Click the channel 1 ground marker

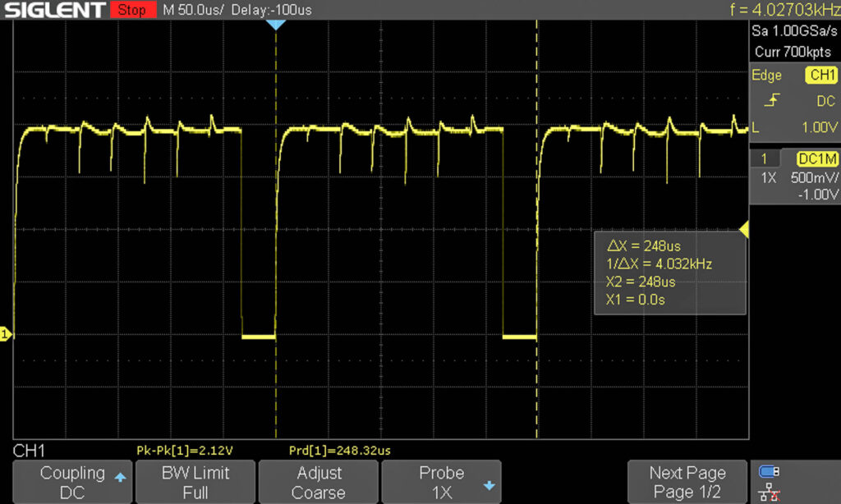[6, 335]
